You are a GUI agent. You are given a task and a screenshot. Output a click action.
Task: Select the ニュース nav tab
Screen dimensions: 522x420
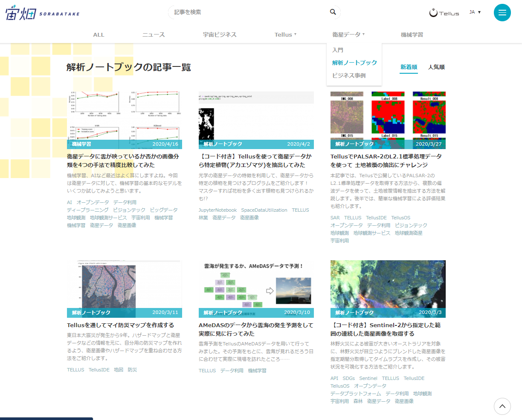pyautogui.click(x=154, y=35)
